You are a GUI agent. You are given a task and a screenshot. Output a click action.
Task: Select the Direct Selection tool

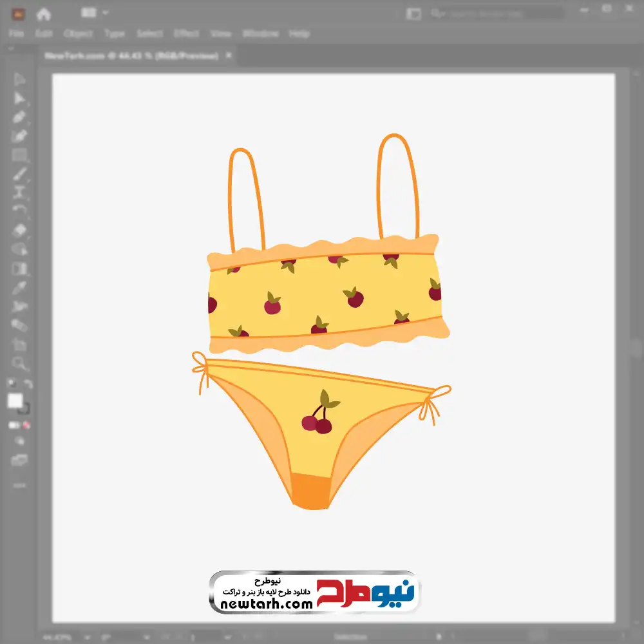pyautogui.click(x=19, y=99)
